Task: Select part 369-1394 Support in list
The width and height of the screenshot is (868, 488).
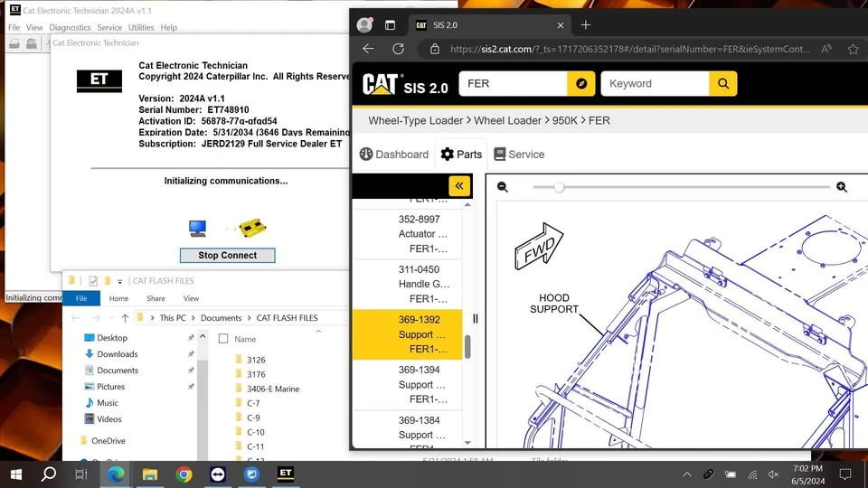Action: 408,385
